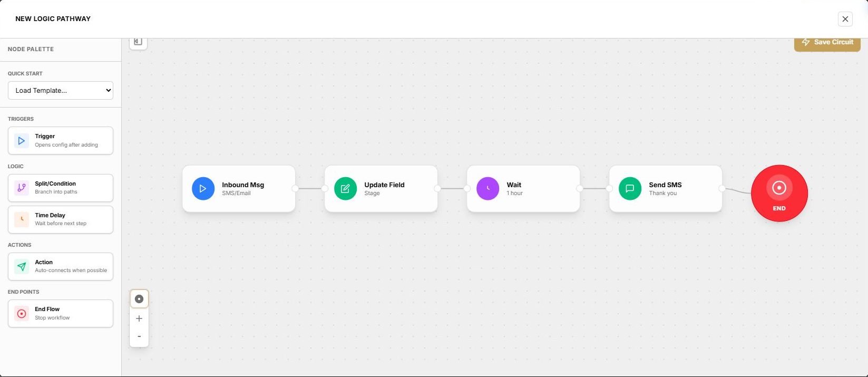Click the fit-view center button
Viewport: 868px width, 377px height.
click(x=139, y=299)
